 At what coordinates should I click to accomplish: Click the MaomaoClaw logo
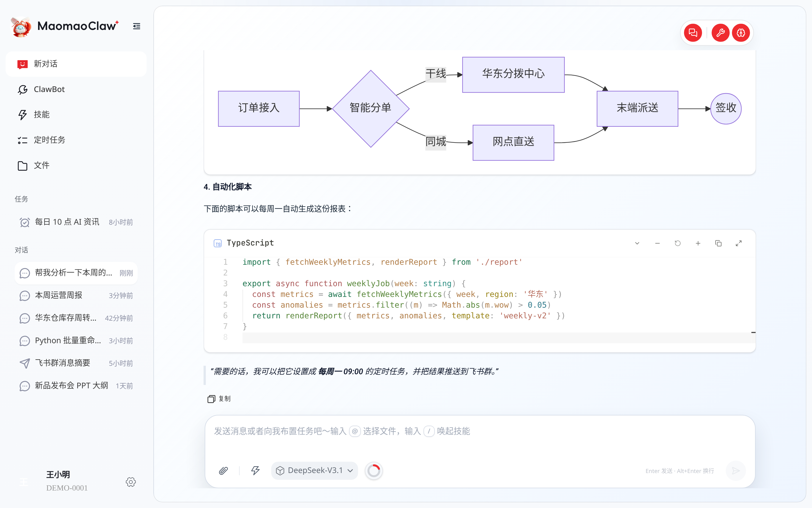[65, 27]
